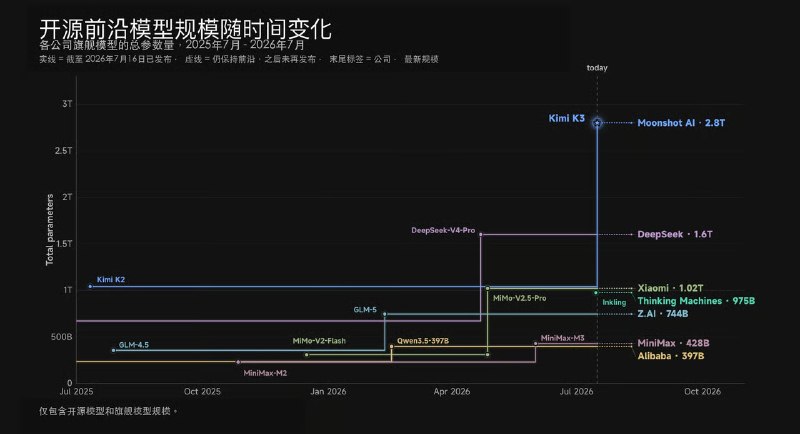Screen dimensions: 800x434
Task: Click the 1T y-axis tick
Action: pos(67,290)
